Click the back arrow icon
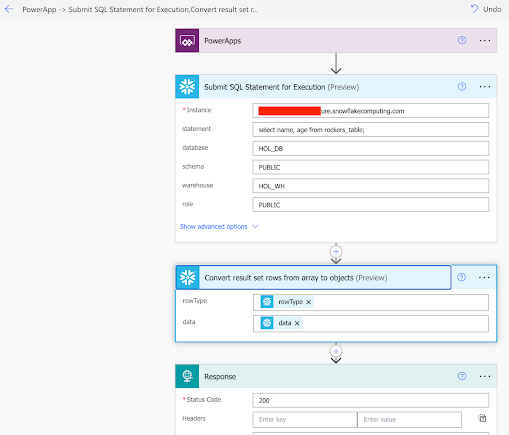Image resolution: width=509 pixels, height=435 pixels. [9, 9]
